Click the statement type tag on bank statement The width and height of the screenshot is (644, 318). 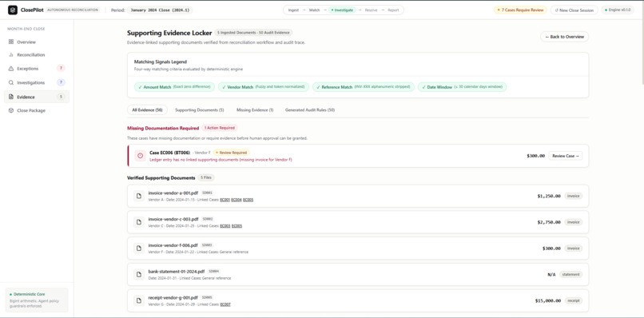point(571,274)
